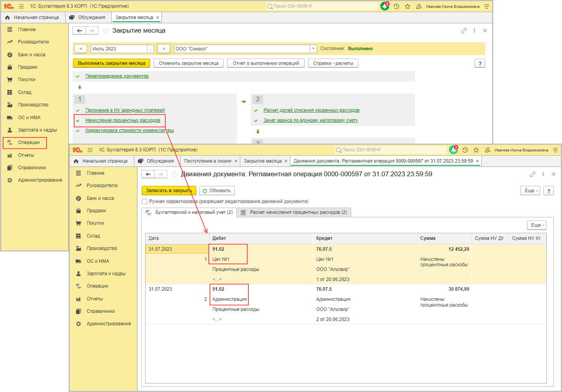
Task: Click help question button in Закрытие месяца
Action: pyautogui.click(x=480, y=63)
